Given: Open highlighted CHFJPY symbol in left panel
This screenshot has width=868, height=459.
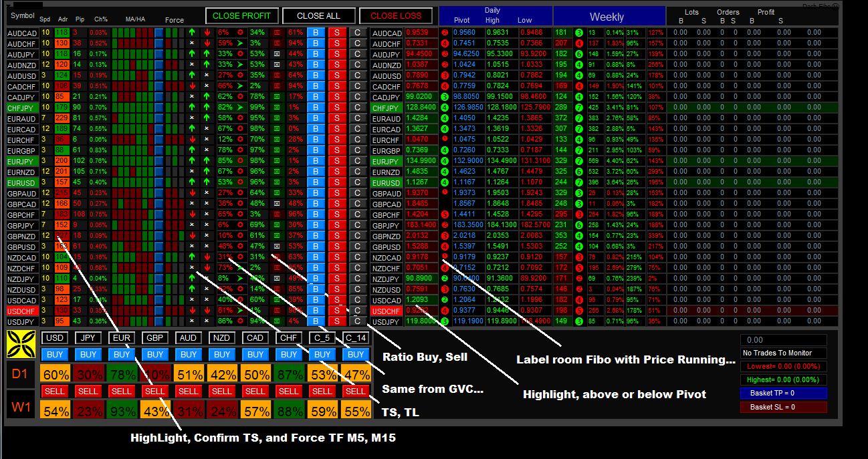Looking at the screenshot, I should pyautogui.click(x=22, y=108).
